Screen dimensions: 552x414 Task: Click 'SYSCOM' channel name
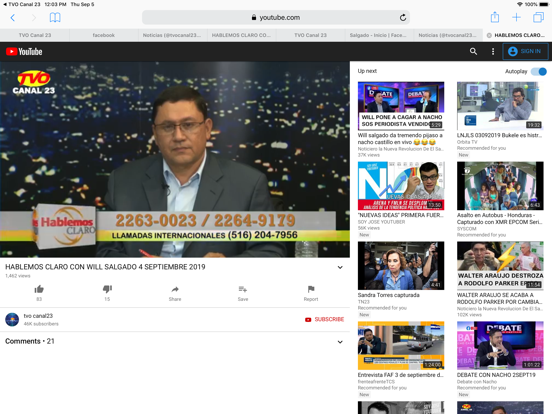466,229
